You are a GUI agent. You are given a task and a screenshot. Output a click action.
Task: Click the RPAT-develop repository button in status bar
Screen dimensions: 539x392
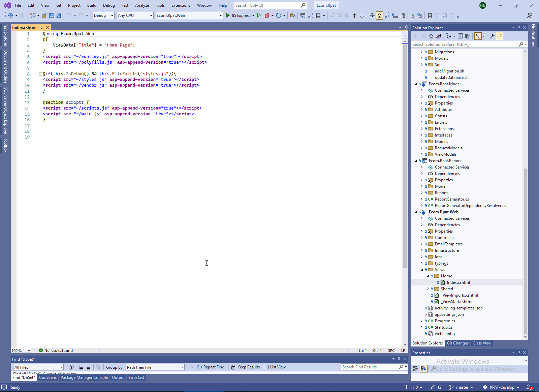(501, 387)
